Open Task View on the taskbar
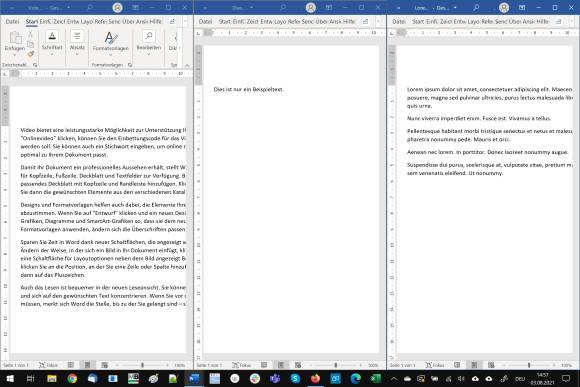Image resolution: width=580 pixels, height=387 pixels. 31,378
